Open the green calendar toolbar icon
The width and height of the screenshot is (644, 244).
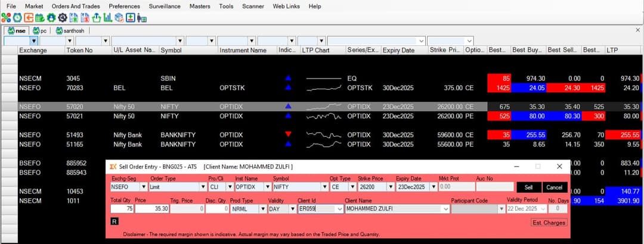(40, 18)
